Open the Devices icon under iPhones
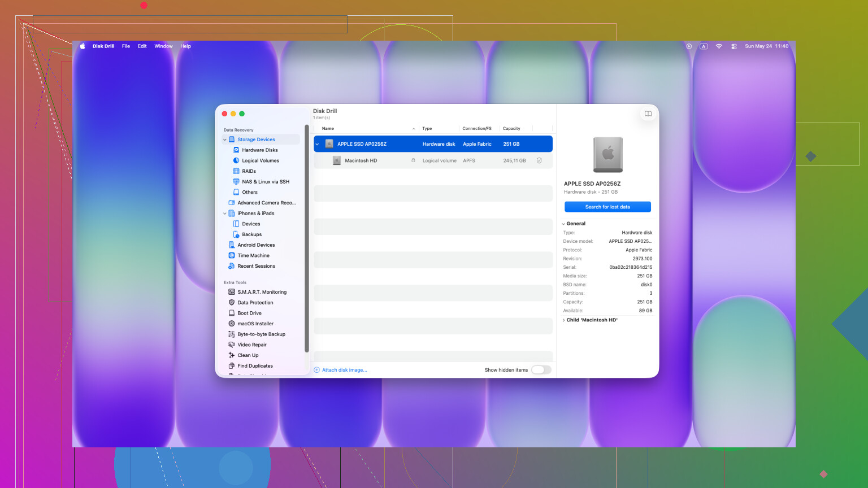The image size is (868, 488). pos(236,224)
